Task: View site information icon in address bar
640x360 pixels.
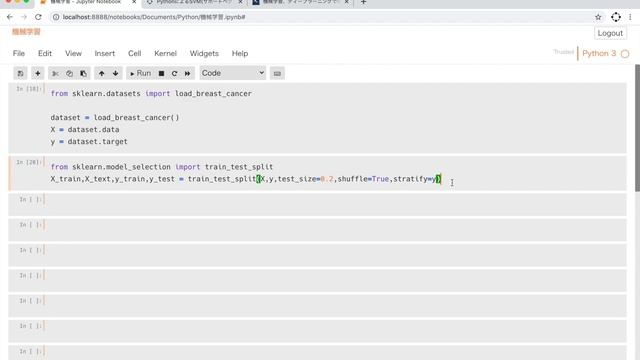Action: (x=56, y=17)
